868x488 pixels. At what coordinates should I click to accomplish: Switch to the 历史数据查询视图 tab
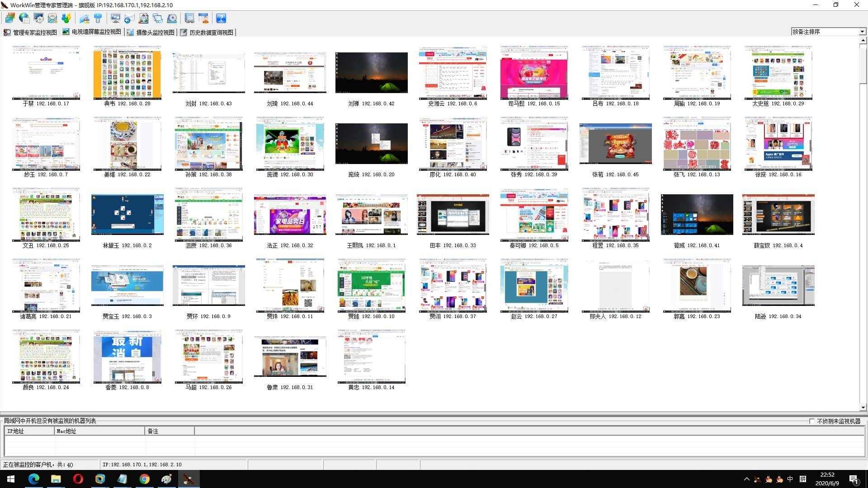pos(207,33)
